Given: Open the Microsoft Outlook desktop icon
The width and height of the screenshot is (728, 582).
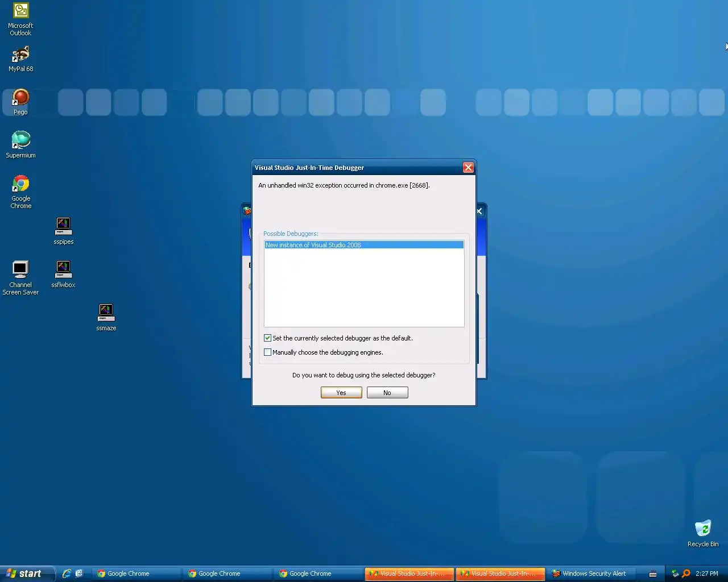Looking at the screenshot, I should coord(20,19).
